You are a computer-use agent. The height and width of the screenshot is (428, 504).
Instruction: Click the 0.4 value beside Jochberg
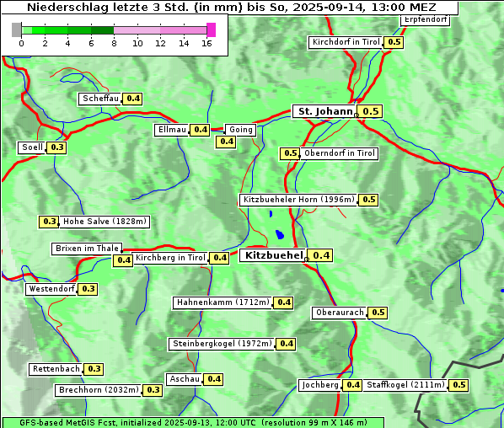coord(352,385)
